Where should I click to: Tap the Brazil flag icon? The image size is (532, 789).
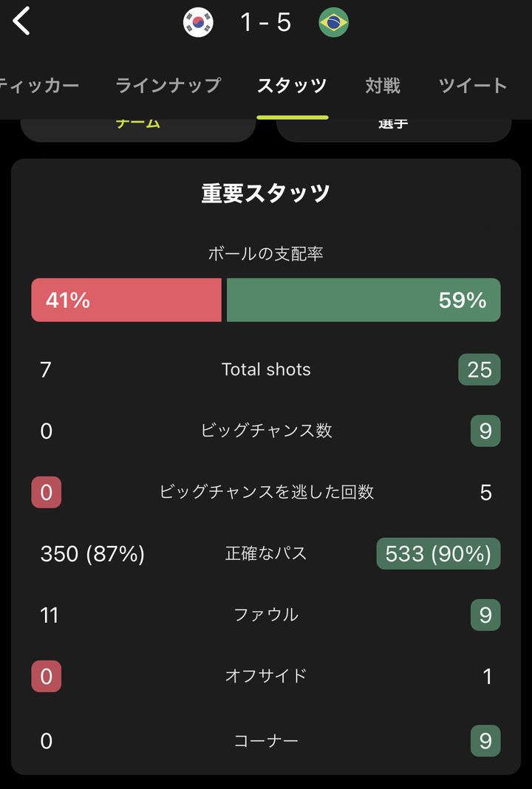pyautogui.click(x=334, y=23)
